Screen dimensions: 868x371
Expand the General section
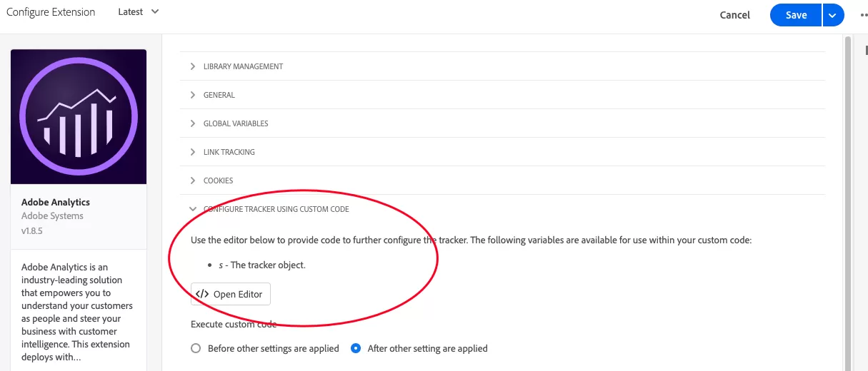tap(502, 95)
